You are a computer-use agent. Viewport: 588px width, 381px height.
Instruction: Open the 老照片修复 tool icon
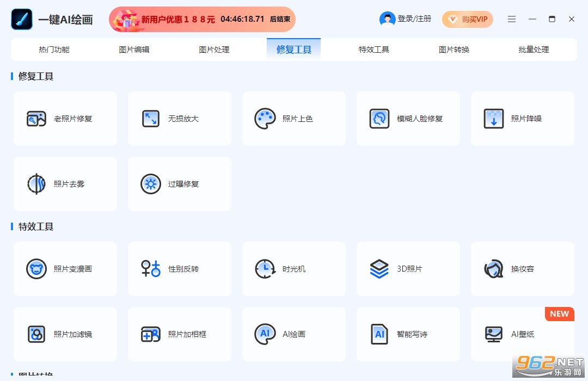coord(36,119)
